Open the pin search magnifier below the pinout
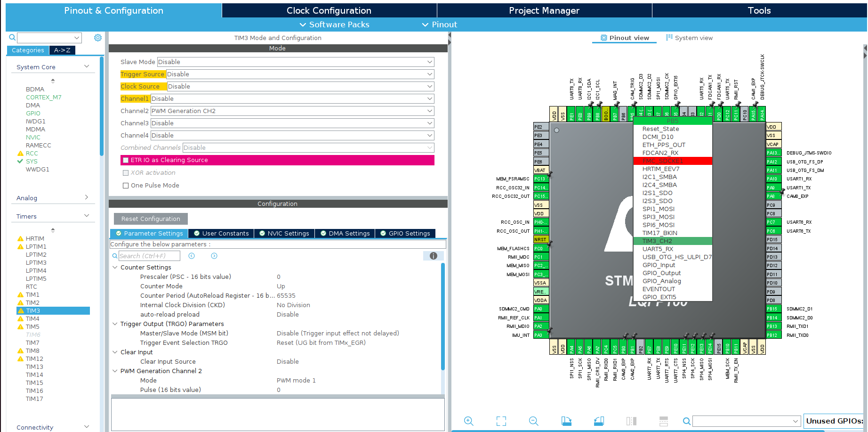868x432 pixels. coord(686,421)
